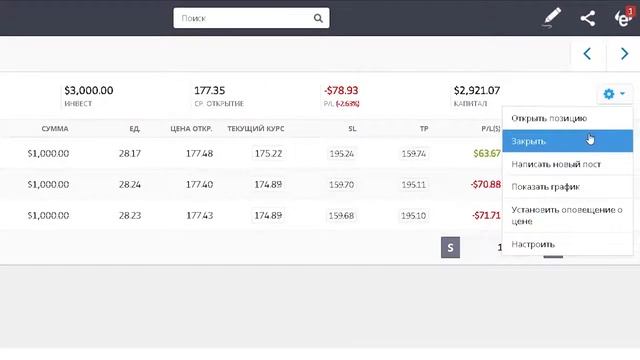Click SL value 159.70
Screen dimensions: 640x360
click(x=342, y=184)
